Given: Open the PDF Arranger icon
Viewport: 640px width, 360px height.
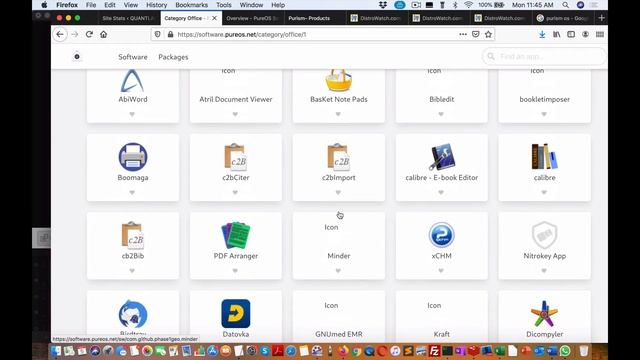Looking at the screenshot, I should [x=236, y=235].
